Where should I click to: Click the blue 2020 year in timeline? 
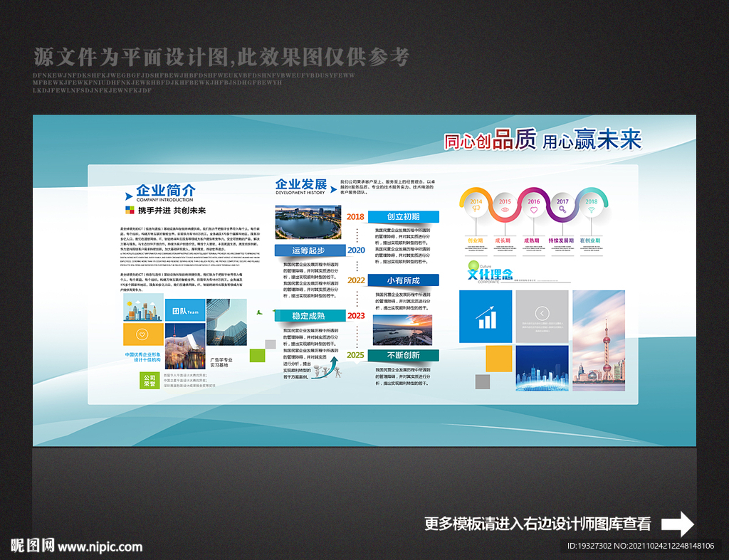356,250
